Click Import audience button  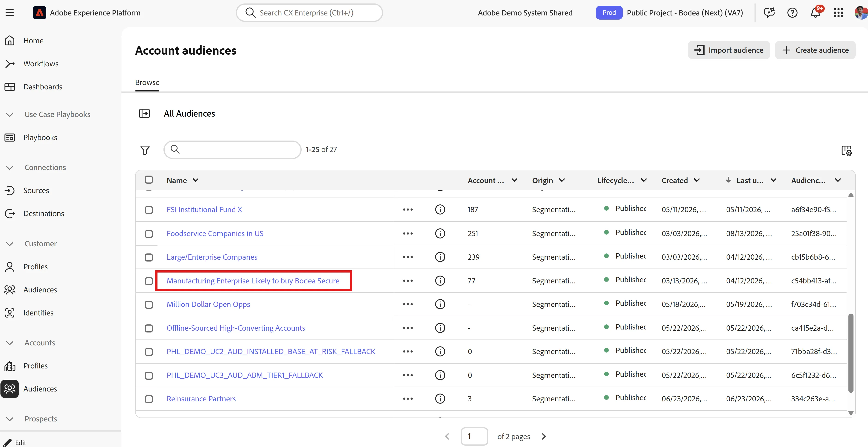(x=729, y=50)
